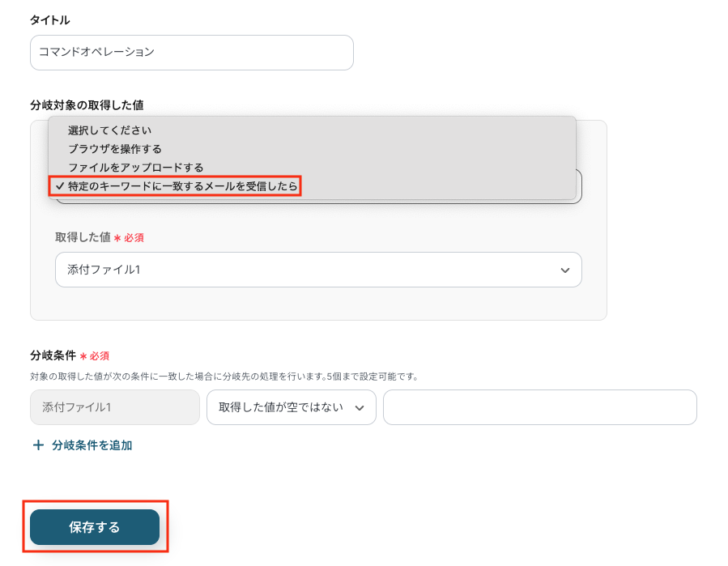Viewport: 728px width, 566px height.
Task: Select ブラウザを操作する in the dropdown list
Action: point(115,149)
